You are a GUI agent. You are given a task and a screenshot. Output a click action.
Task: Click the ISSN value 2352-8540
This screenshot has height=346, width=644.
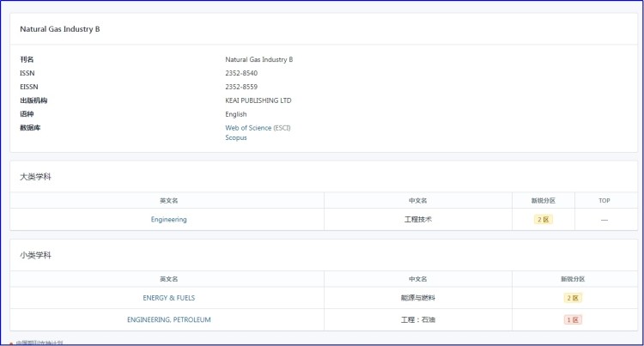coord(241,73)
